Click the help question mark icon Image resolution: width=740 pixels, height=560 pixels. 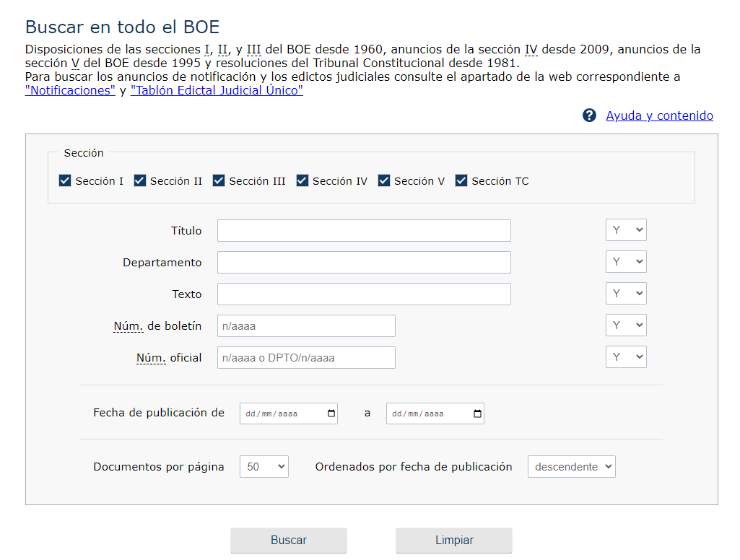pos(589,115)
